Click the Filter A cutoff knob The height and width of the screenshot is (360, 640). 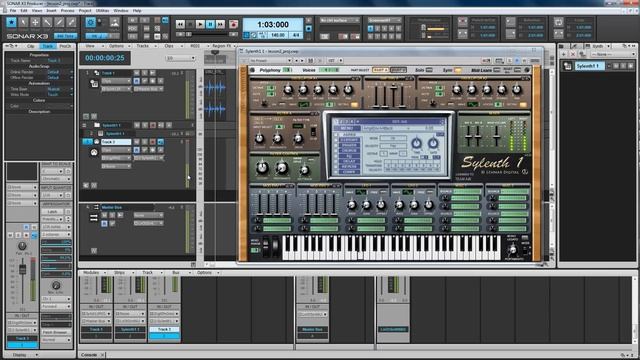(259, 139)
